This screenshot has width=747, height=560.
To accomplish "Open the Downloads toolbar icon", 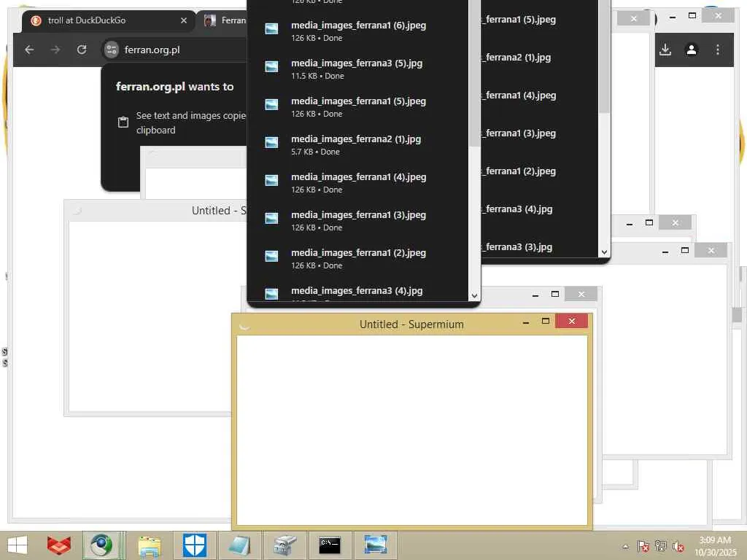I will (x=665, y=50).
